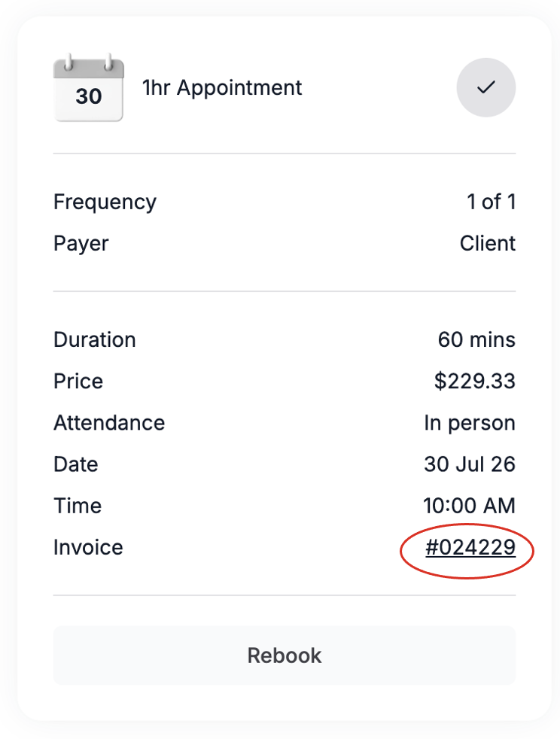Select the 10:00 AM time value
Screen dimensions: 560x739
click(x=469, y=506)
